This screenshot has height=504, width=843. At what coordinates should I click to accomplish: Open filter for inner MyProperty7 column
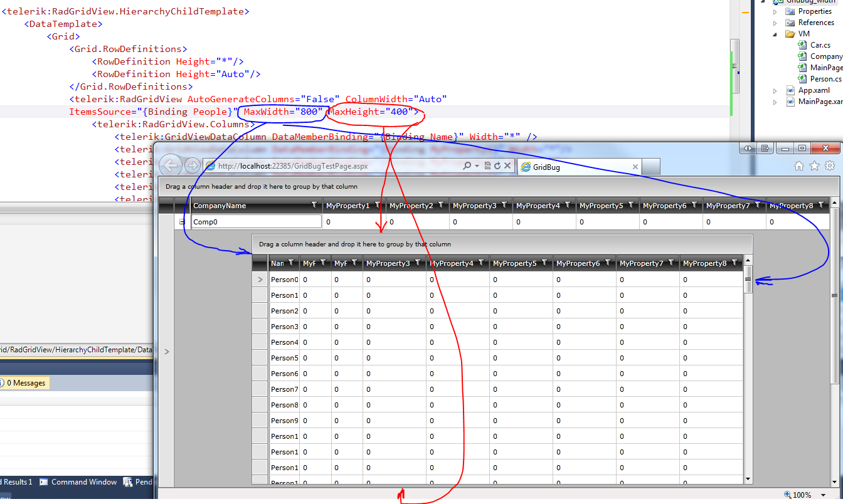tap(671, 263)
